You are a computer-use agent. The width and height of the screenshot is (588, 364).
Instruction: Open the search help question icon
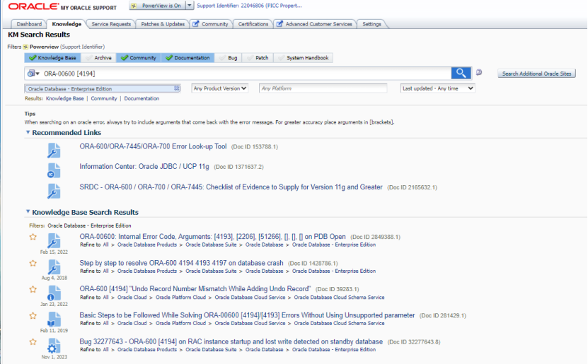click(x=479, y=72)
